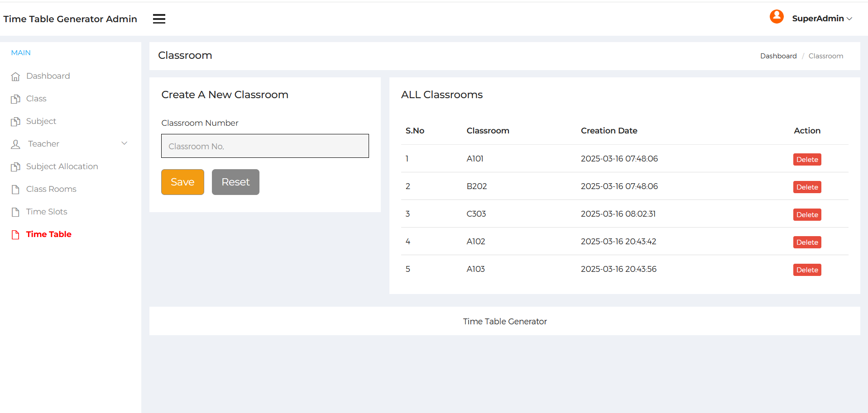Screen dimensions: 868x413
Task: Click the Creation Date column header
Action: pyautogui.click(x=609, y=131)
